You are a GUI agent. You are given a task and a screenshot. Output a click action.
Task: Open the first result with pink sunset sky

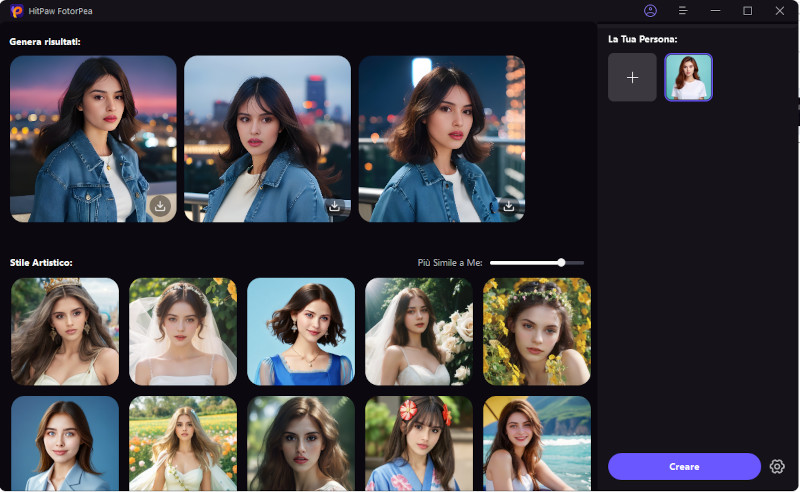coord(93,139)
